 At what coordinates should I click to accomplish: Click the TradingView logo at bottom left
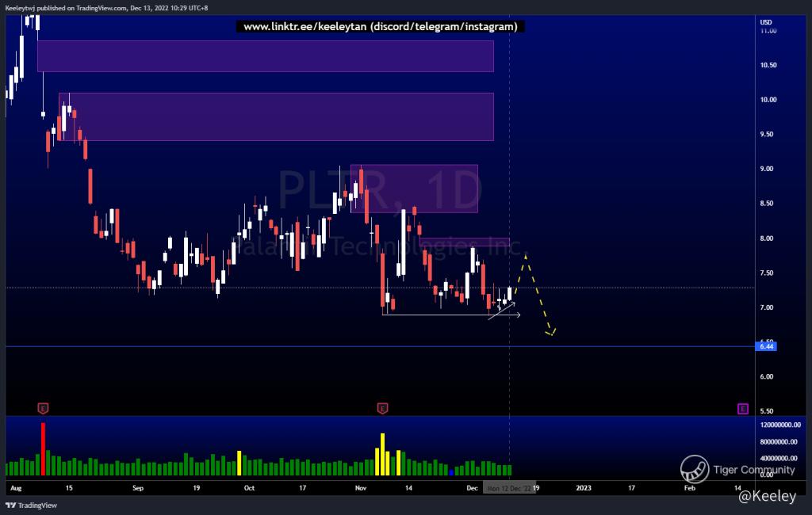[x=31, y=505]
